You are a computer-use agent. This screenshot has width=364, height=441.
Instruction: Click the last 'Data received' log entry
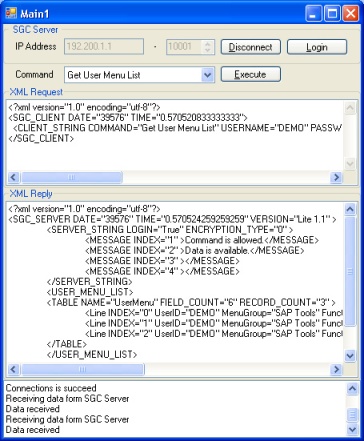pyautogui.click(x=33, y=430)
